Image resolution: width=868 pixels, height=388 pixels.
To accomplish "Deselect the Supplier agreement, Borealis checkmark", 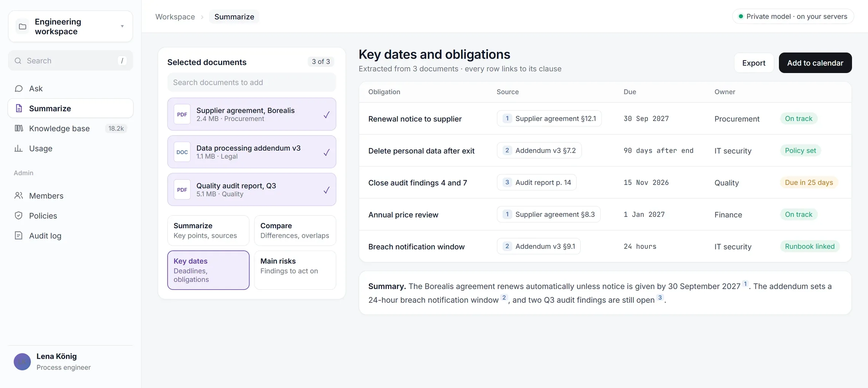I will coord(327,114).
